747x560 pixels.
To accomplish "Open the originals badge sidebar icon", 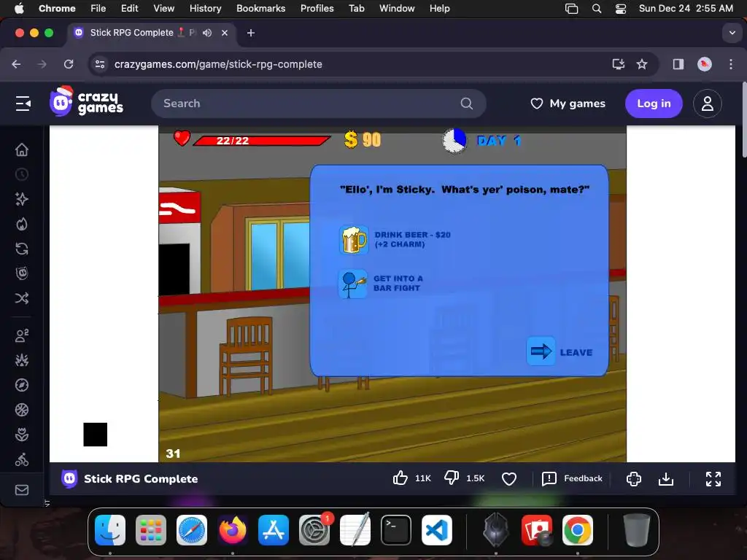I will click(x=22, y=273).
